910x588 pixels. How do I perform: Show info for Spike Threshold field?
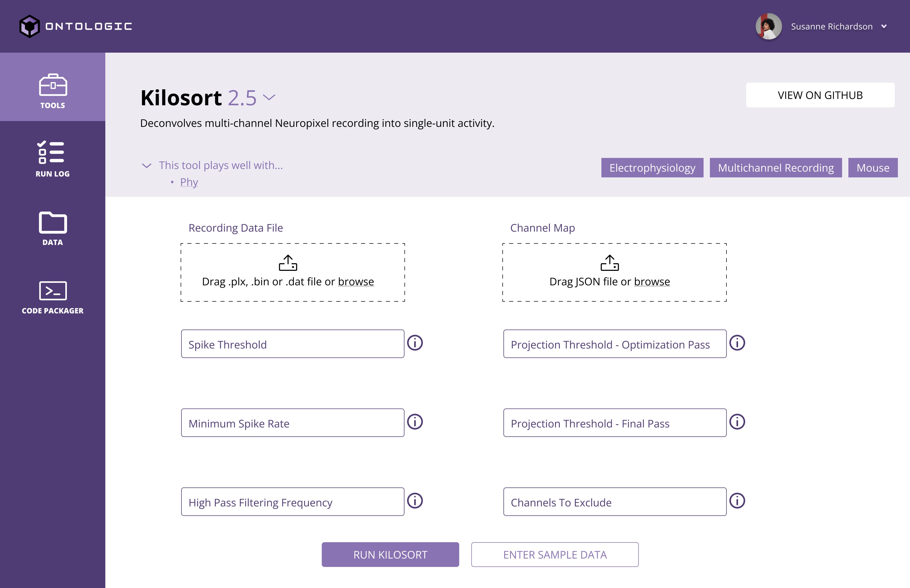coord(415,343)
